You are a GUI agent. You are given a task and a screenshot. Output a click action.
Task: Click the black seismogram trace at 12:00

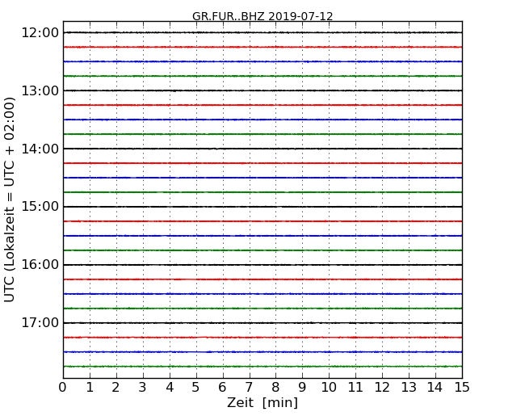point(262,32)
